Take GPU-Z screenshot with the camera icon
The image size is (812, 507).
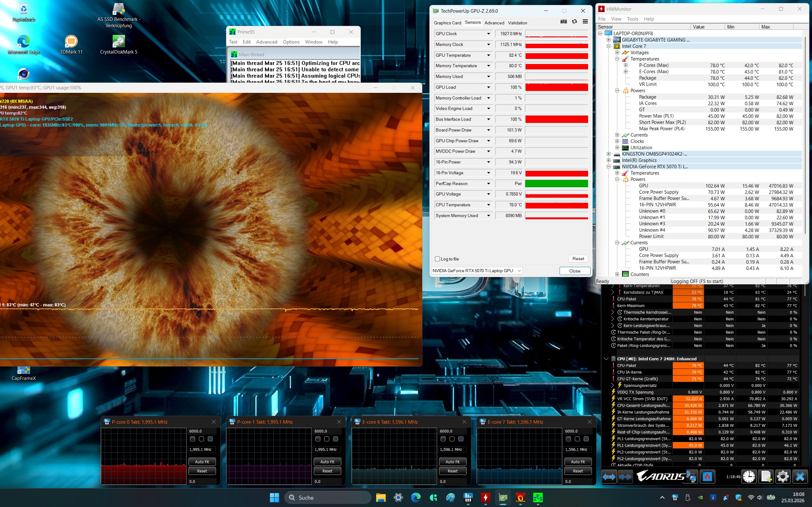(x=563, y=22)
